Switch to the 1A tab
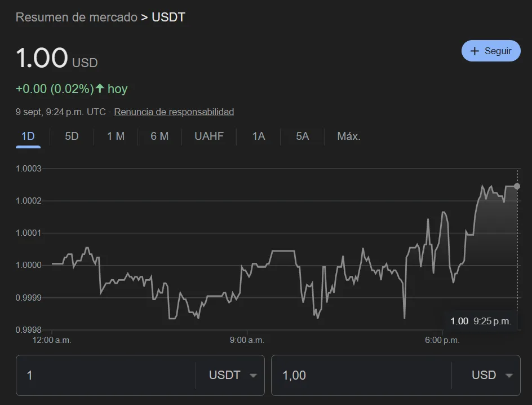This screenshot has height=405, width=532. click(259, 136)
